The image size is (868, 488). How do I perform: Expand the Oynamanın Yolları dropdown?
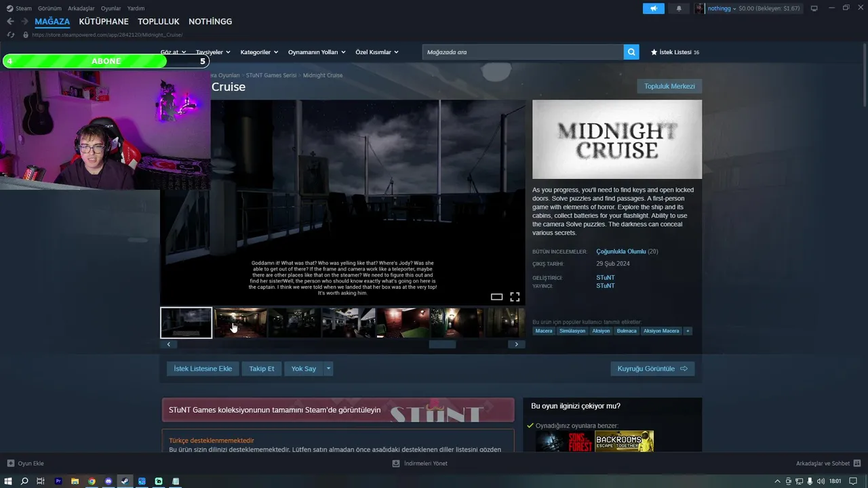click(317, 52)
